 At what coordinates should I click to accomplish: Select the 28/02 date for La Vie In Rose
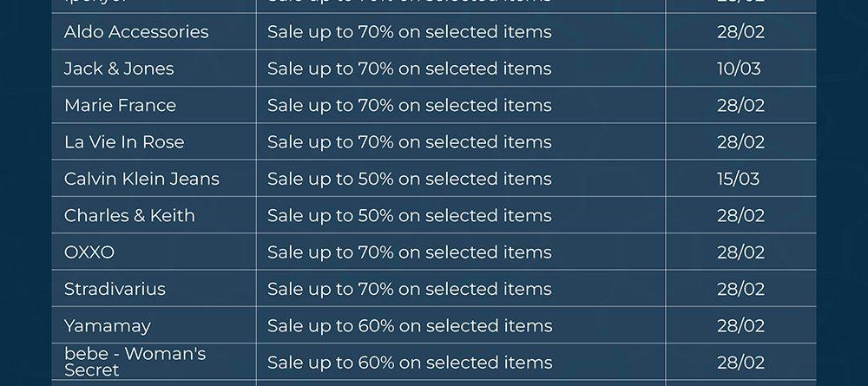740,142
